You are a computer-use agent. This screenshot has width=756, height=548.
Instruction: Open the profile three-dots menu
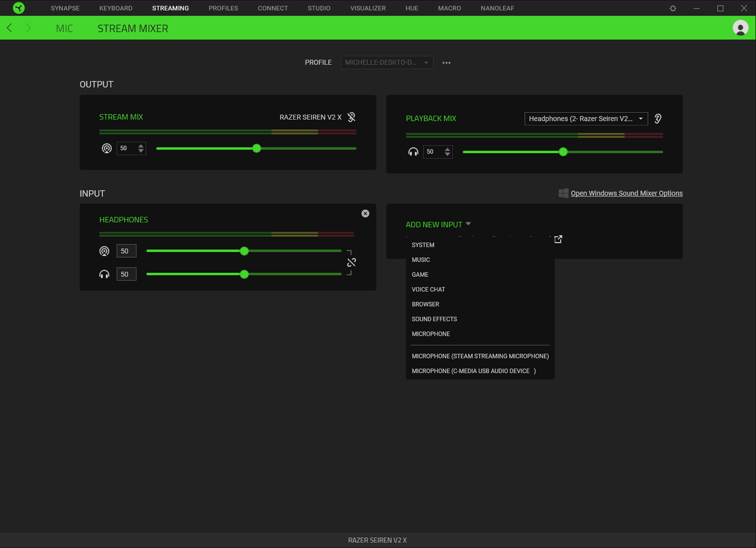(x=447, y=63)
